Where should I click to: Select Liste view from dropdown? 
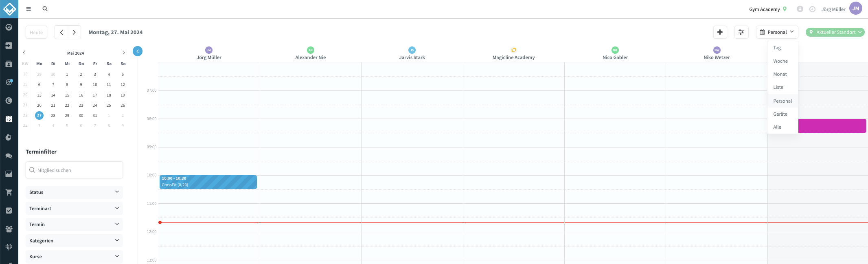pyautogui.click(x=783, y=87)
